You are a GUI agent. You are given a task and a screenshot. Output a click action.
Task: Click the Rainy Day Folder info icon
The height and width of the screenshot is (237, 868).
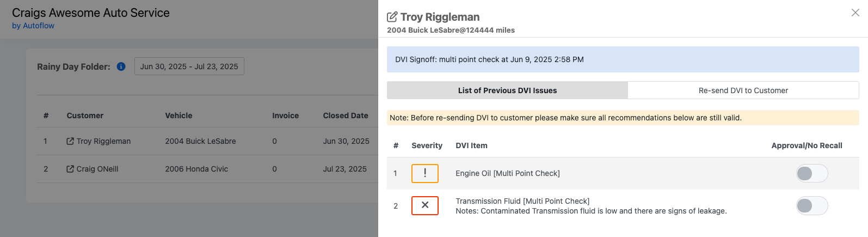(121, 66)
